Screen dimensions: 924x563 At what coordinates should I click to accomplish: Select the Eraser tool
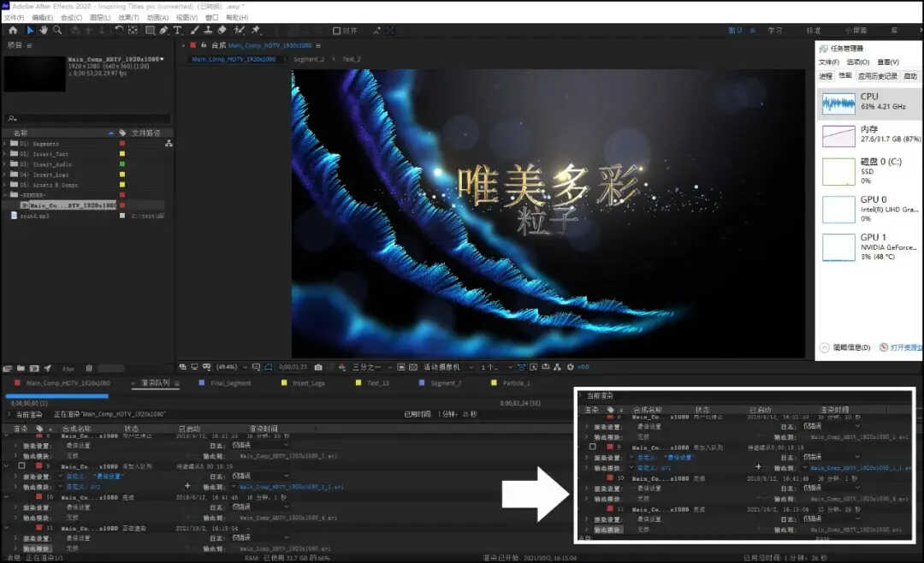[x=222, y=30]
